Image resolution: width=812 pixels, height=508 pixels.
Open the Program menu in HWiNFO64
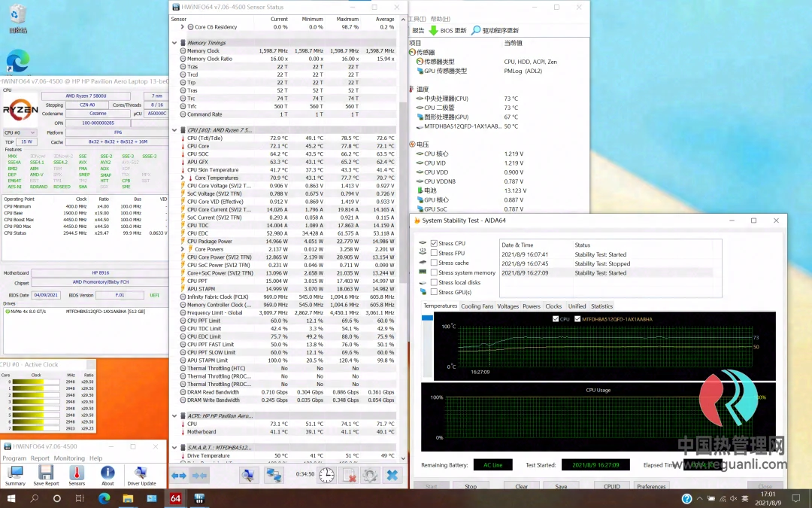point(14,458)
